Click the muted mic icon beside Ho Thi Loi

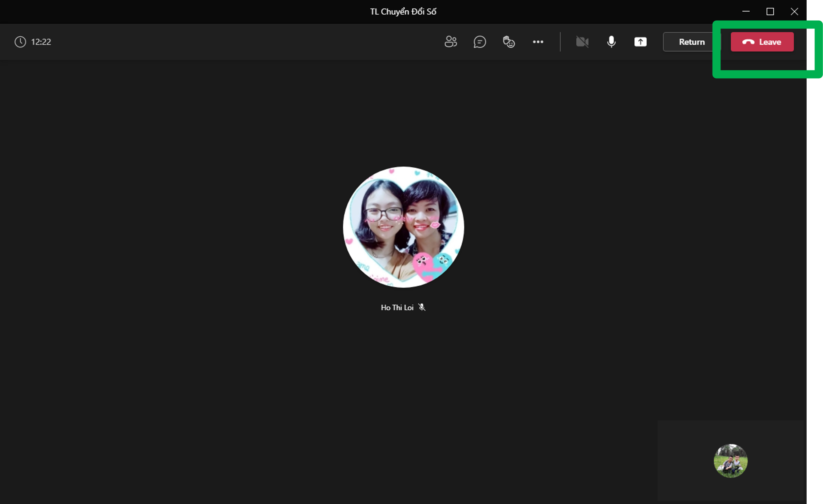click(422, 307)
